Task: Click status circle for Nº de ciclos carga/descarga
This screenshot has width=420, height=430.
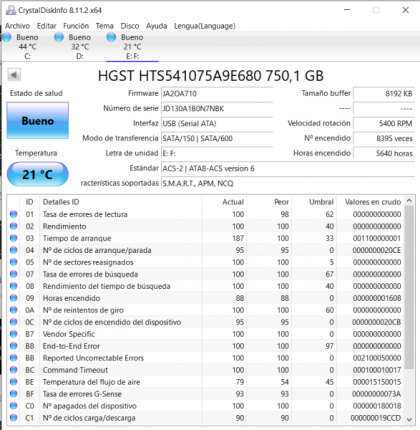Action: tap(14, 418)
